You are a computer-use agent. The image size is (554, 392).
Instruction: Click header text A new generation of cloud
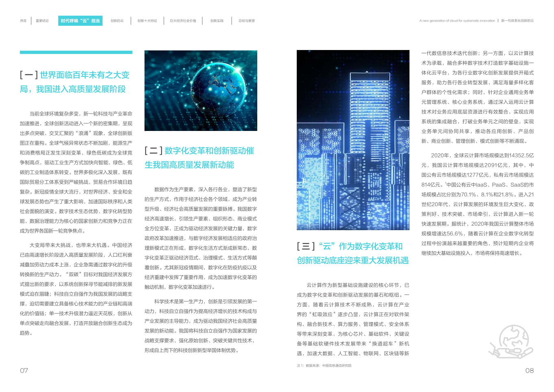point(457,21)
